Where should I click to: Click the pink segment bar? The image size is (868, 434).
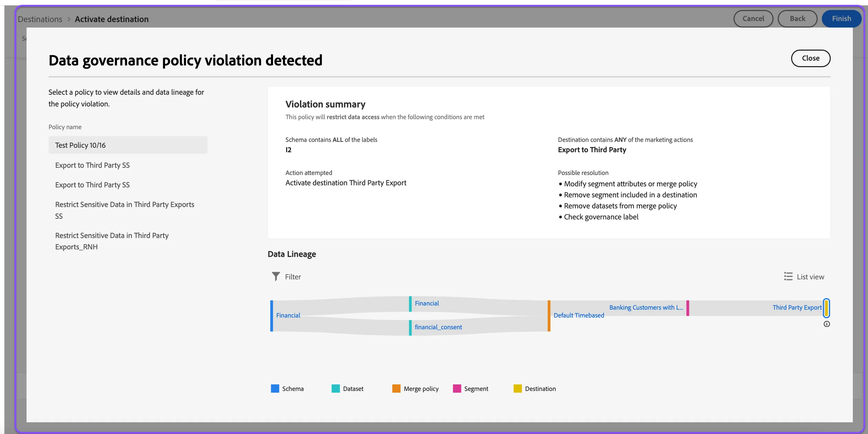click(x=688, y=308)
